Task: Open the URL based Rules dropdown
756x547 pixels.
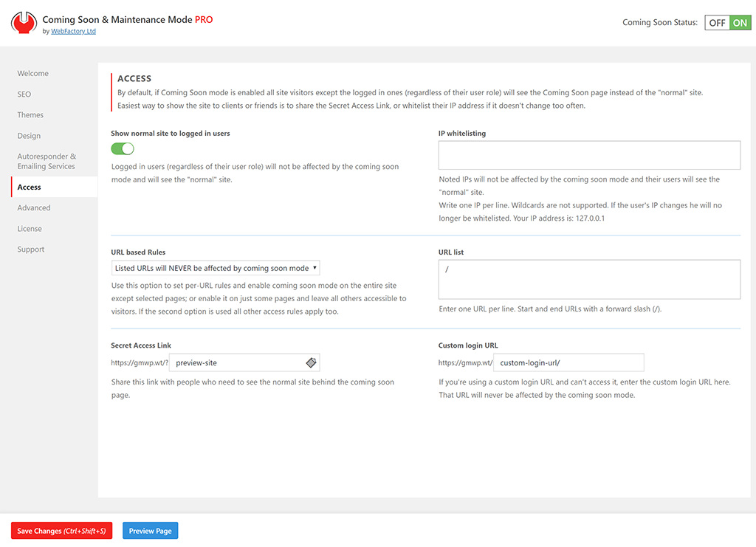Action: [x=215, y=268]
